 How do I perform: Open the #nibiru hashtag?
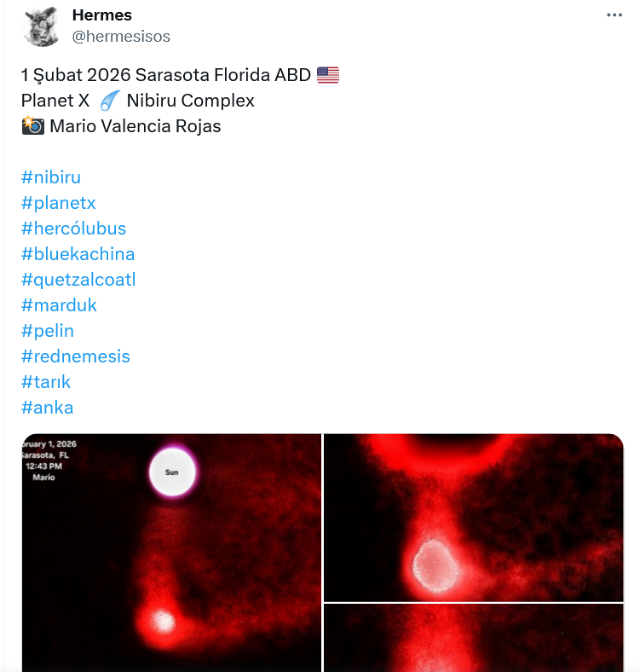51,177
